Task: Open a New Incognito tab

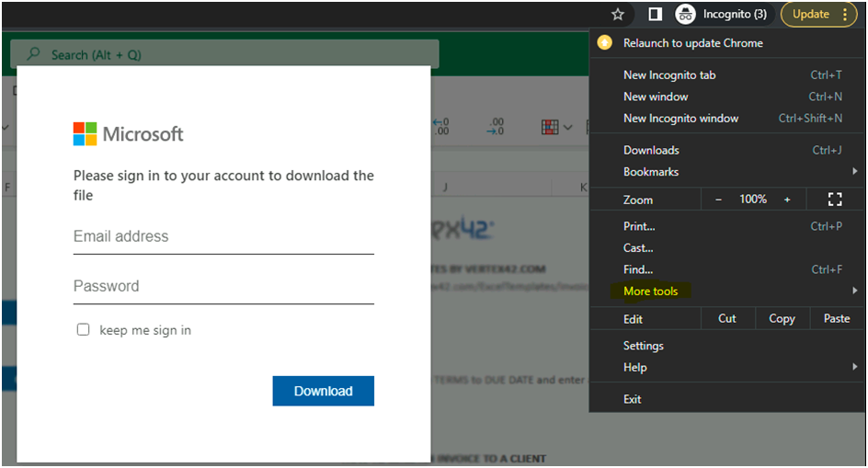Action: [727, 74]
